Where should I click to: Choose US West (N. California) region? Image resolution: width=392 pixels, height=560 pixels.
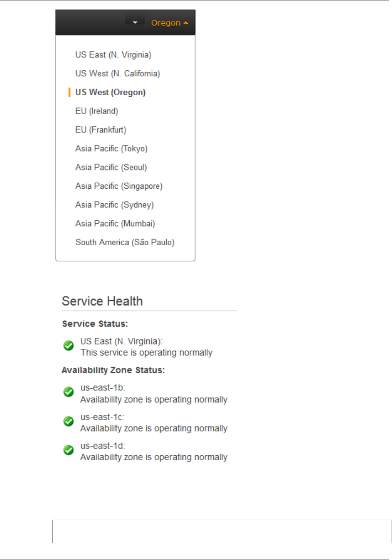tap(118, 74)
